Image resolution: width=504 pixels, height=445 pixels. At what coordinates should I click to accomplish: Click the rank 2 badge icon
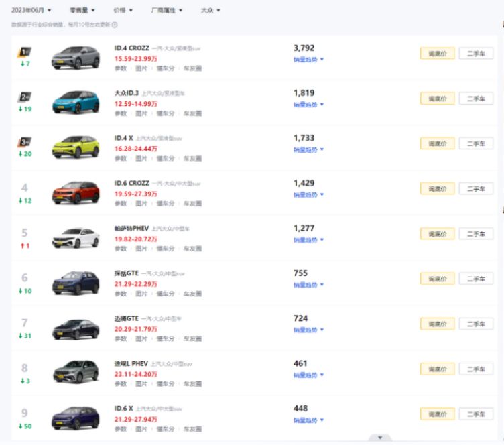25,97
